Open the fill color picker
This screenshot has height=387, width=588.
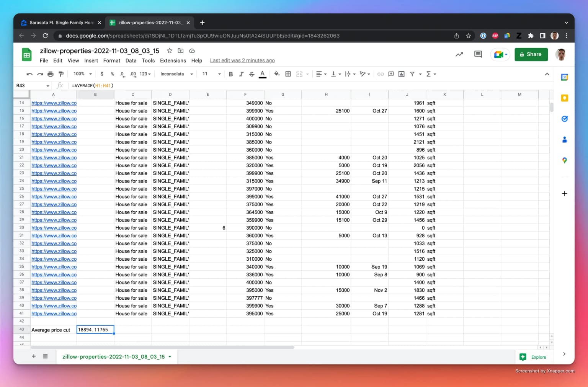(x=277, y=74)
